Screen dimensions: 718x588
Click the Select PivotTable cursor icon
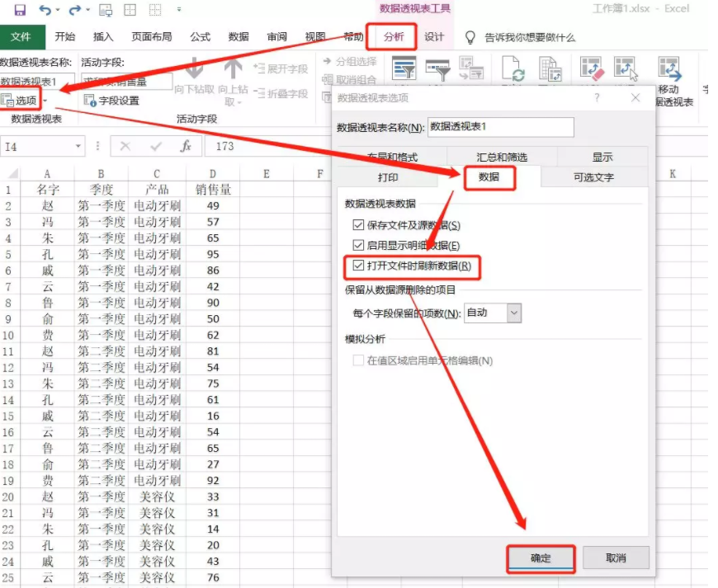(x=626, y=68)
